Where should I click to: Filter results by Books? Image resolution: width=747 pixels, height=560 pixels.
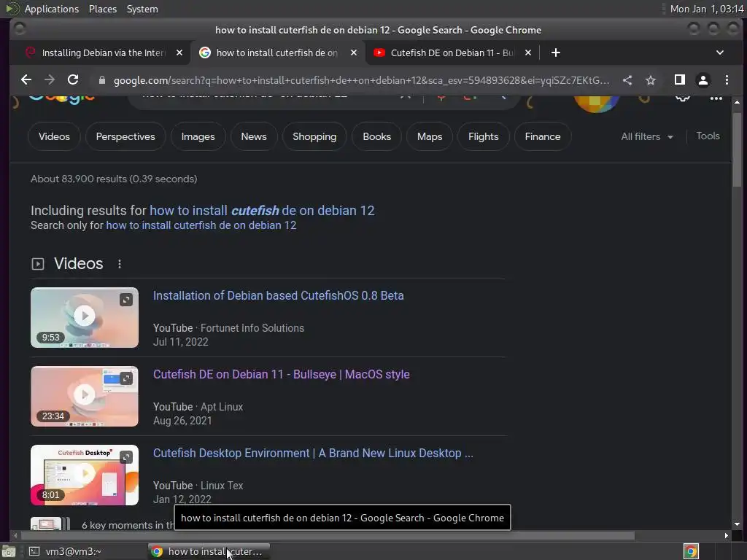click(x=377, y=136)
